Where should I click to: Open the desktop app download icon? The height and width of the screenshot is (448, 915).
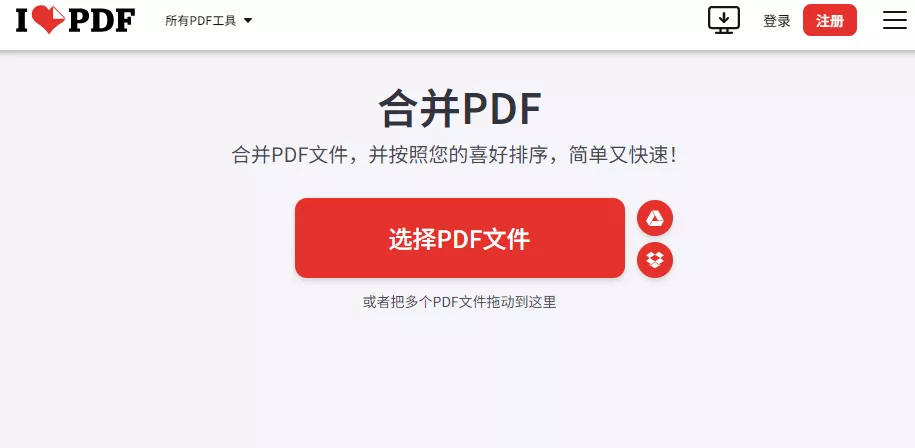724,20
